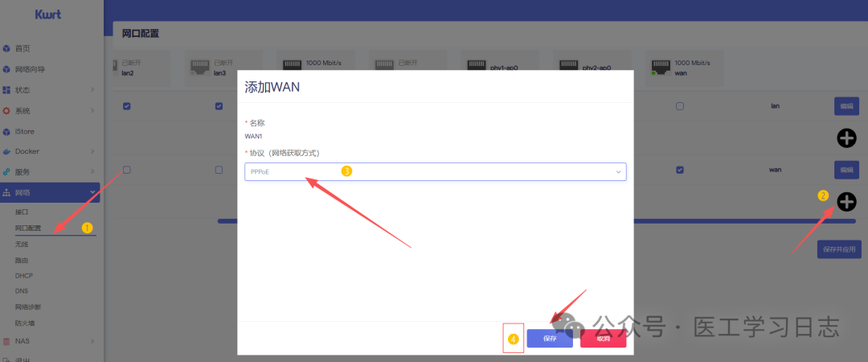Click the 保存 button in dialog
868x362 pixels.
click(x=550, y=339)
